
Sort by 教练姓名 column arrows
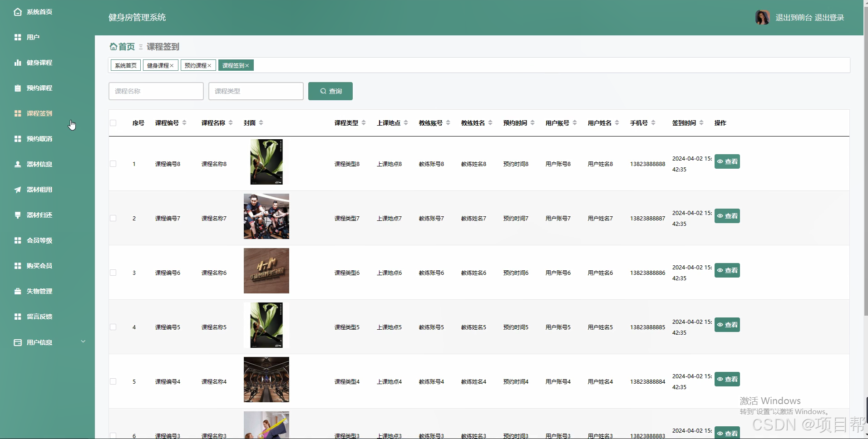tap(490, 123)
